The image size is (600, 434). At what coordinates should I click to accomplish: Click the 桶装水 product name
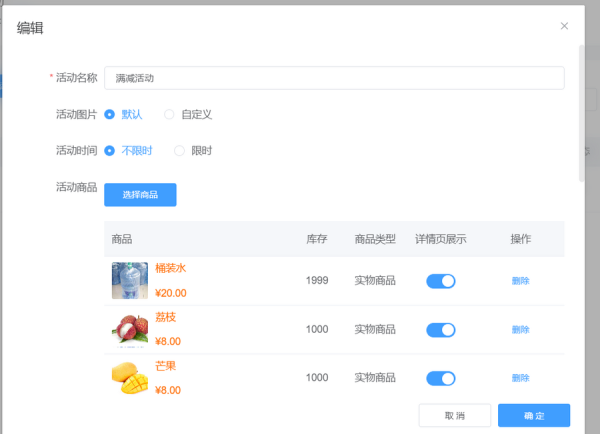[x=170, y=268]
